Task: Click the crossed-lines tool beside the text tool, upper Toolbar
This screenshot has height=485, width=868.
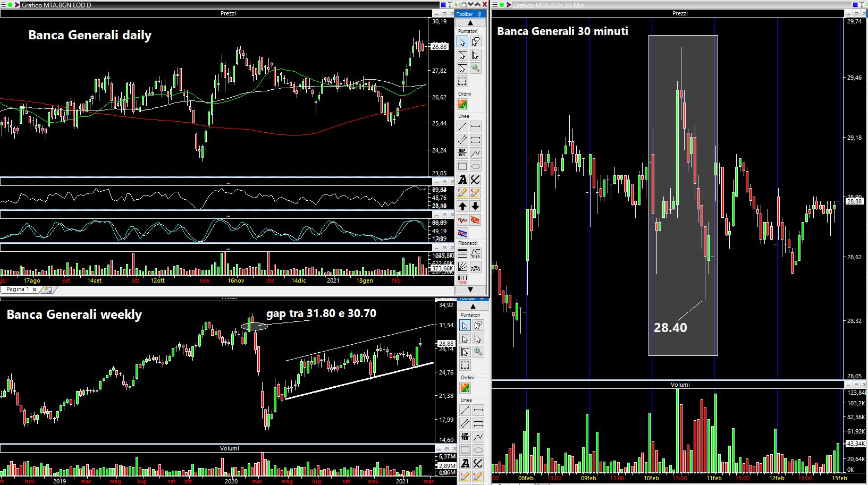Action: click(x=476, y=180)
